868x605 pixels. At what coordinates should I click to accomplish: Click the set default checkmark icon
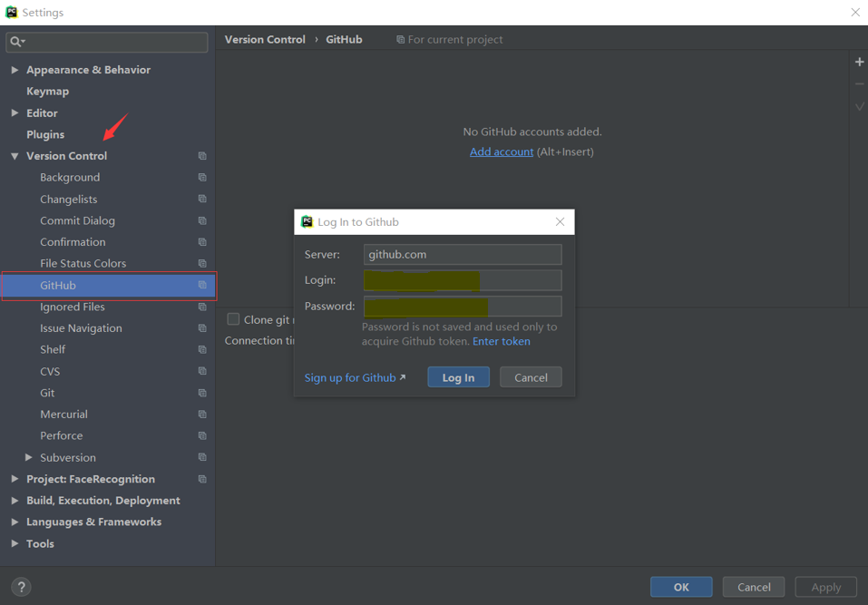coord(859,106)
